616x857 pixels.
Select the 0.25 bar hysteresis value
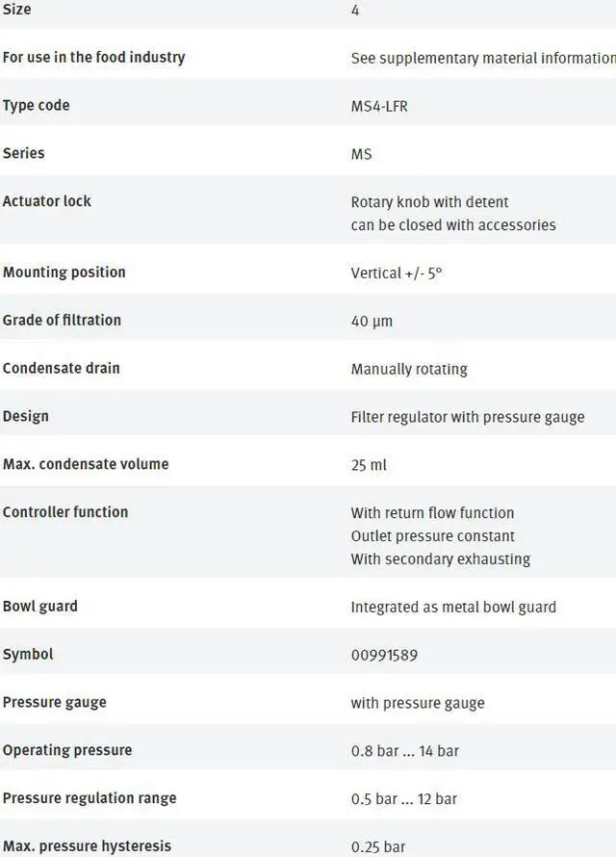pos(378,847)
